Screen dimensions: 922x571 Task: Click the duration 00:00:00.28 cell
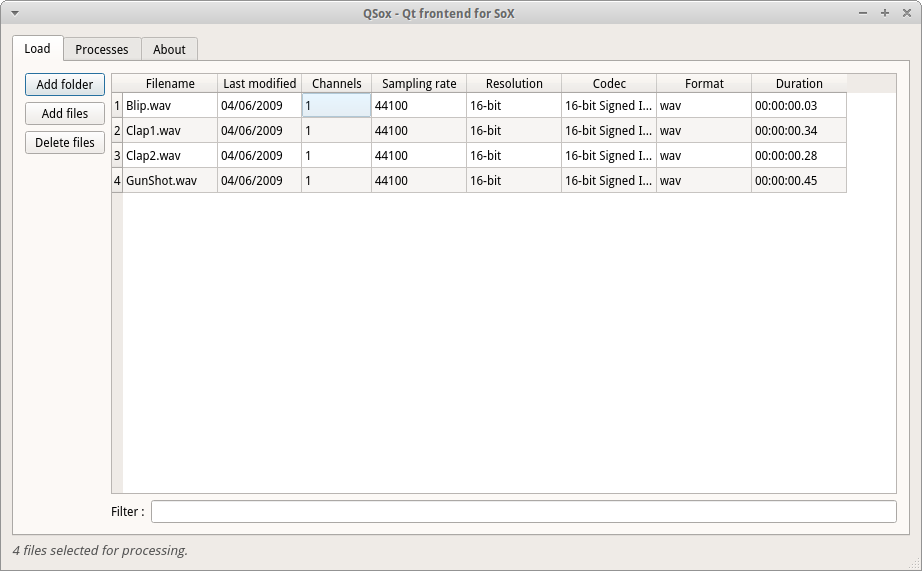point(799,156)
